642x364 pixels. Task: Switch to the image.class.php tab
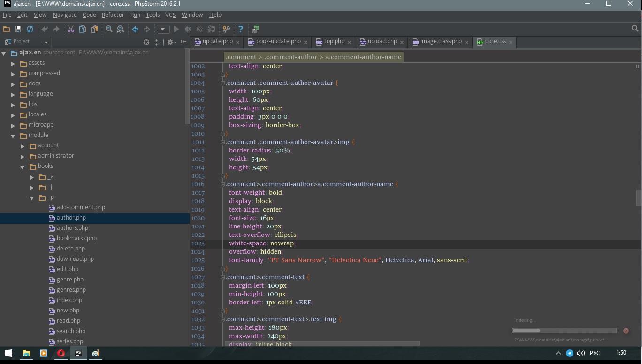coord(441,41)
